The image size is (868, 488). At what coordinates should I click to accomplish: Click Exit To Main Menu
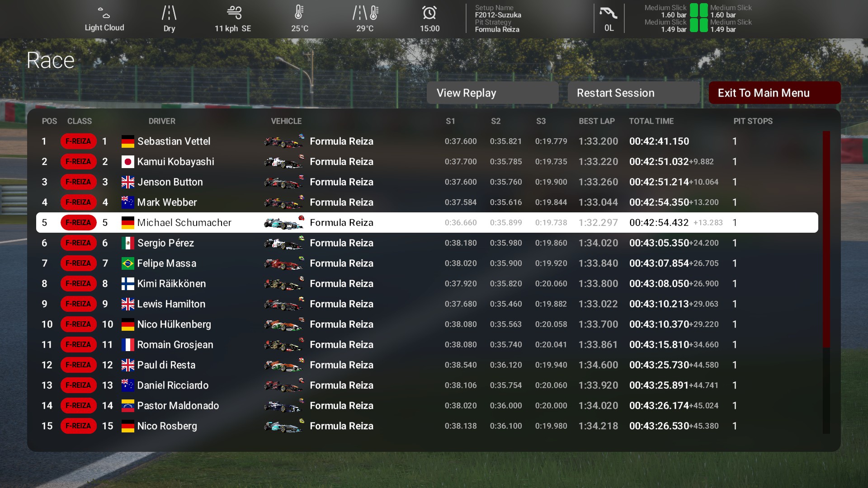pyautogui.click(x=774, y=93)
